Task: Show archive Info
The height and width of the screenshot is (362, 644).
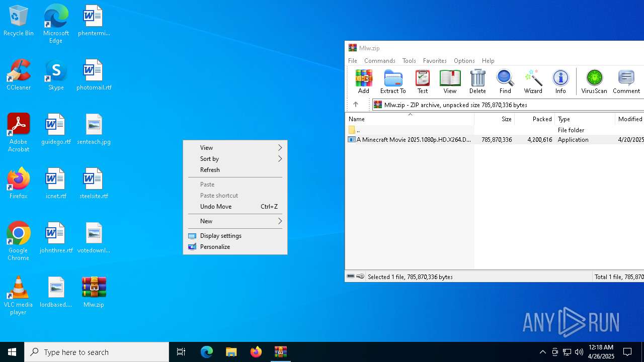Action: pyautogui.click(x=560, y=81)
